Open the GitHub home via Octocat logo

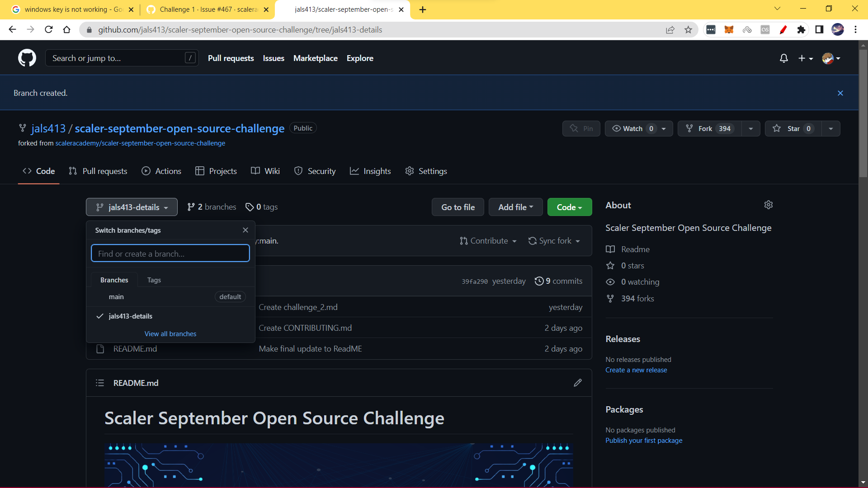tap(27, 57)
